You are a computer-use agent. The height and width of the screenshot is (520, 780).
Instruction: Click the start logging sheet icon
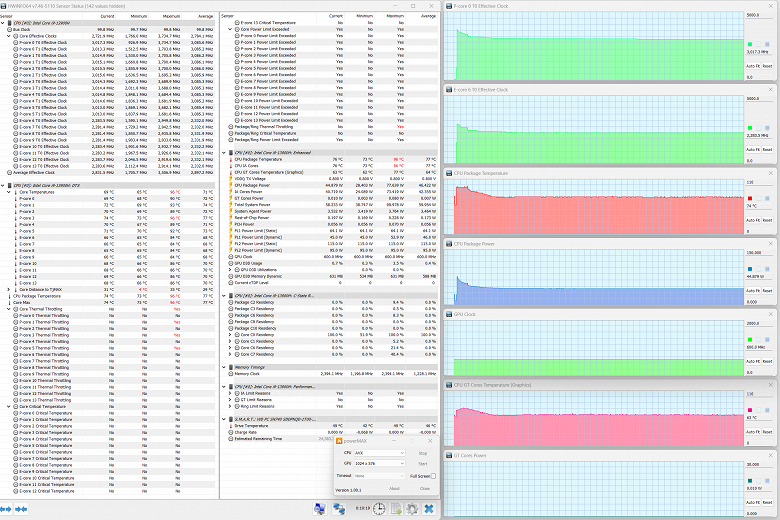click(x=396, y=509)
